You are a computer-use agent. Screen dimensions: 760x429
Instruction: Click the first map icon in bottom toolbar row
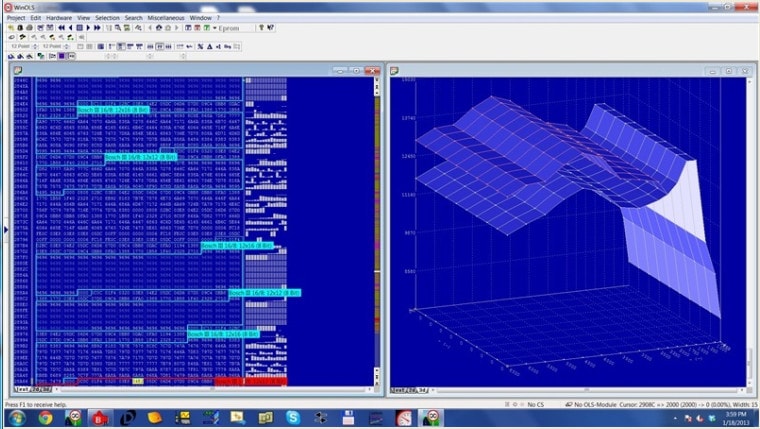pyautogui.click(x=11, y=56)
